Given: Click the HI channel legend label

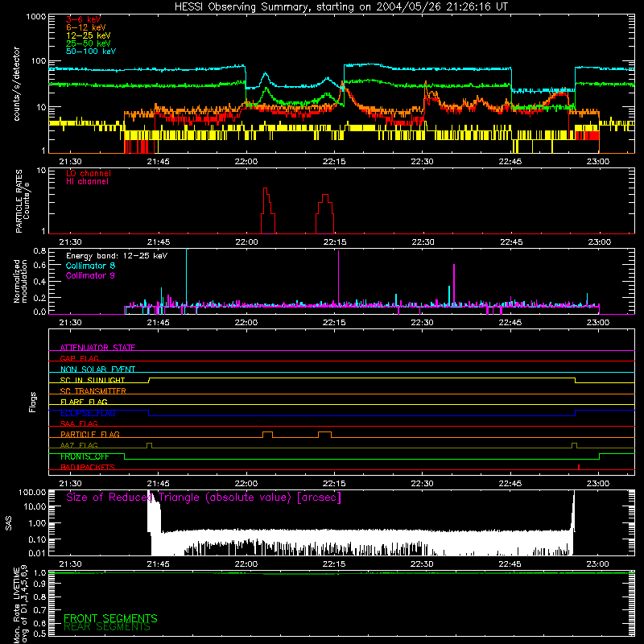Looking at the screenshot, I should point(87,181).
